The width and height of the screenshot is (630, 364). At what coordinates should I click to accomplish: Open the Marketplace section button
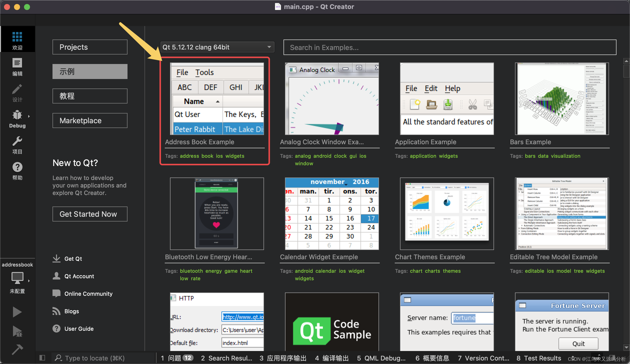point(90,120)
